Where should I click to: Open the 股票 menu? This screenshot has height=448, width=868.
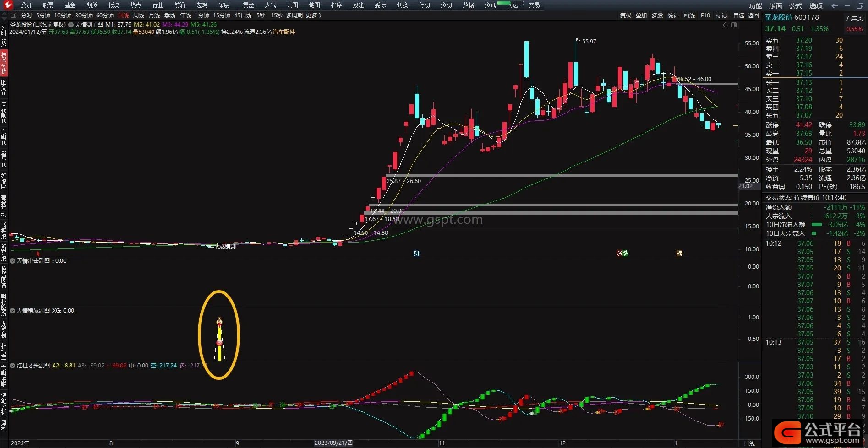click(48, 5)
